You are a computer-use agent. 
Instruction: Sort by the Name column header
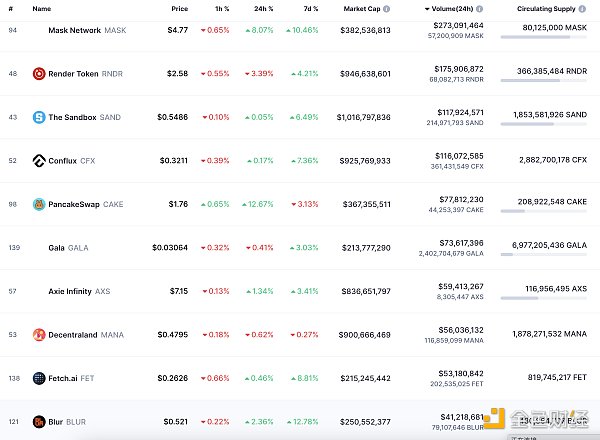coord(41,8)
